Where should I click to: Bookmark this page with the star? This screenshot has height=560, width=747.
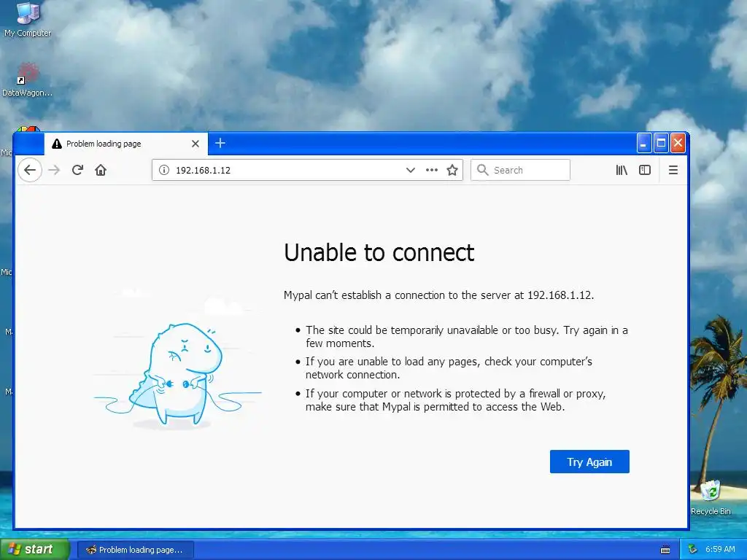point(452,170)
